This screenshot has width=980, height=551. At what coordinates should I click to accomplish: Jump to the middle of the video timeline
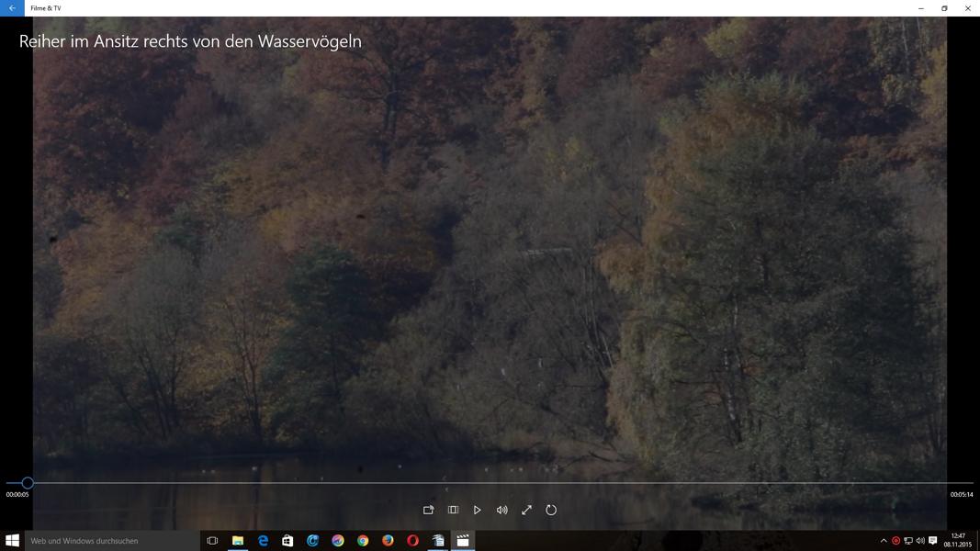(x=490, y=483)
